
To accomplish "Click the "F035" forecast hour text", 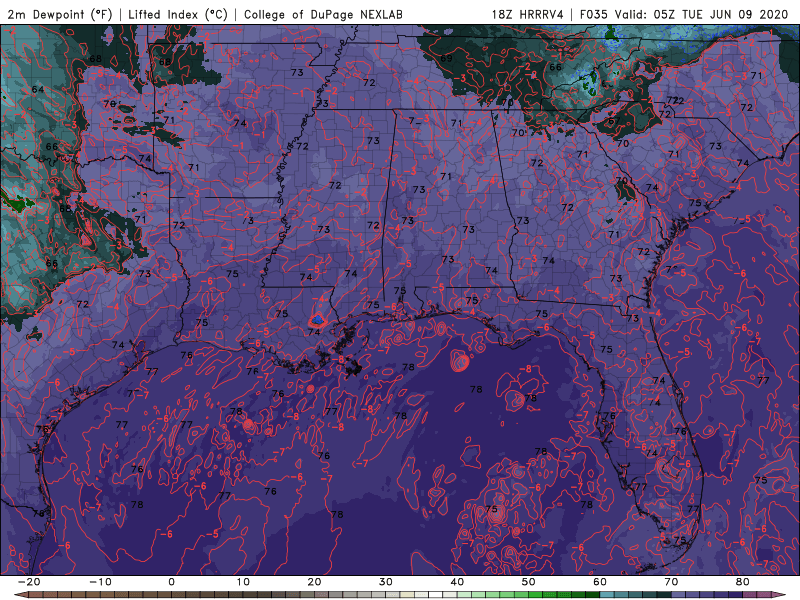I will pyautogui.click(x=593, y=14).
